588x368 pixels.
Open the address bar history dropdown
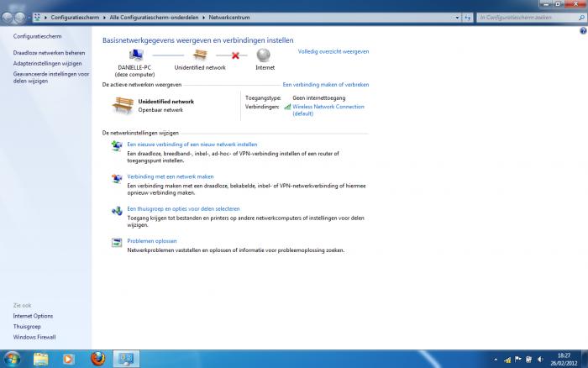click(x=457, y=18)
